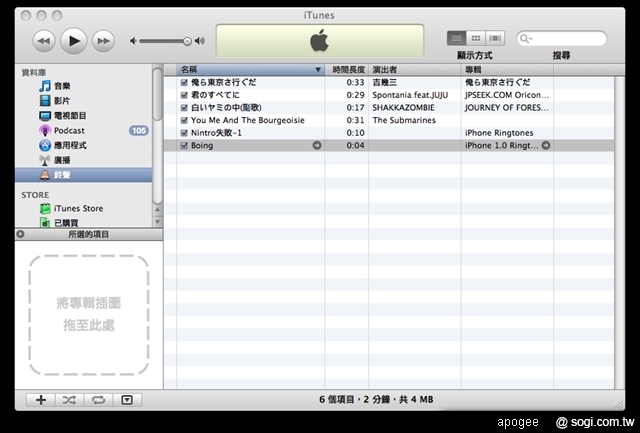Click the status text 6 個項目 summary

[376, 400]
